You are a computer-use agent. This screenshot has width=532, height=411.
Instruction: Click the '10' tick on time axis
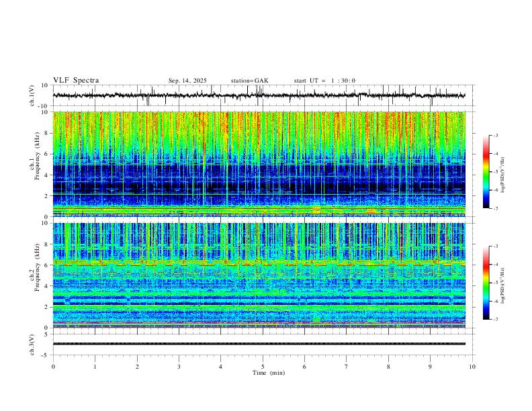(x=472, y=367)
